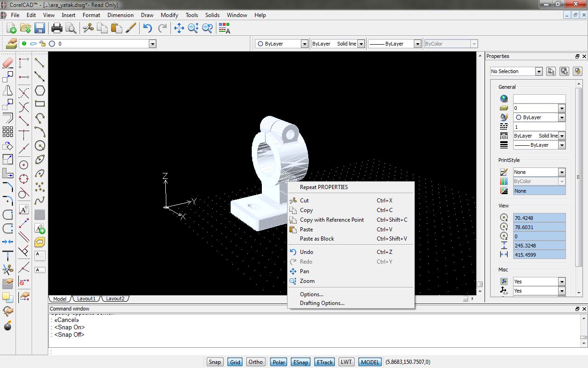Select the Hatch fill tool

[x=40, y=214]
